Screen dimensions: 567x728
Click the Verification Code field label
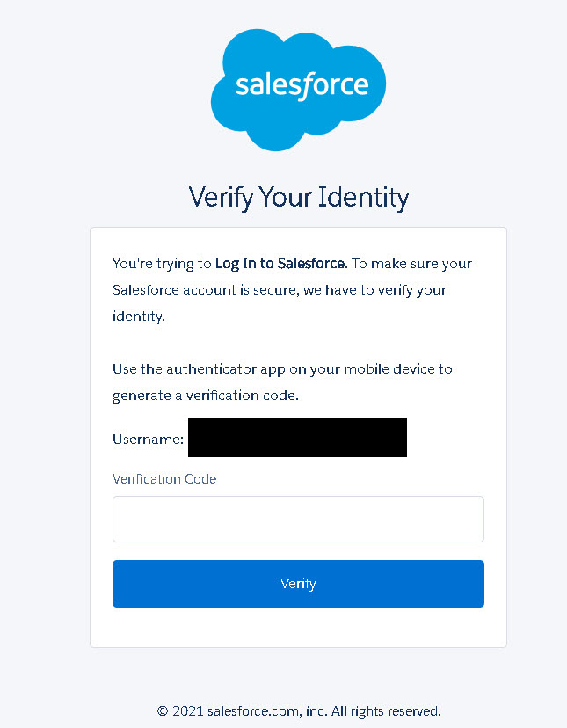coord(164,479)
